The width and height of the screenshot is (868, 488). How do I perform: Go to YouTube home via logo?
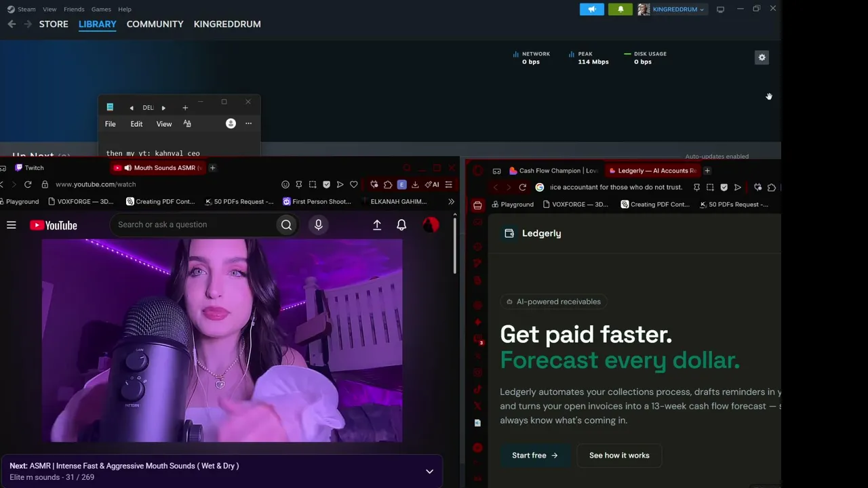tap(54, 225)
